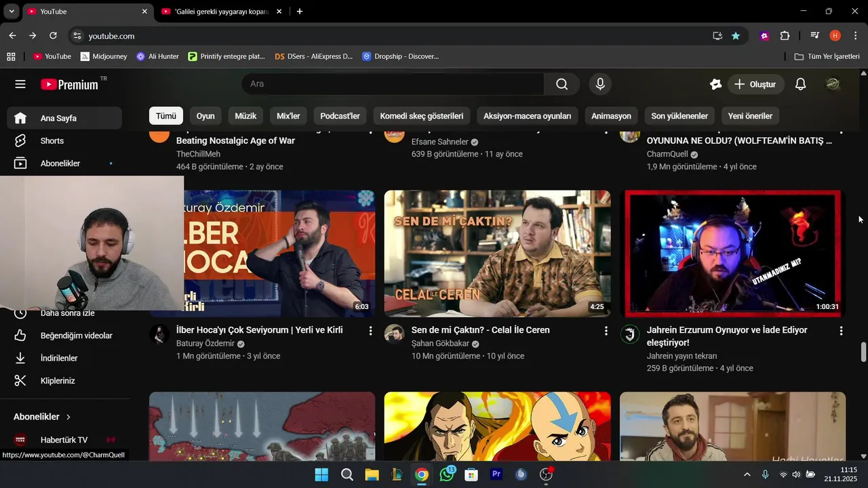
Task: Click Jahrein yayın tekrarı channel avatar
Action: tap(630, 334)
